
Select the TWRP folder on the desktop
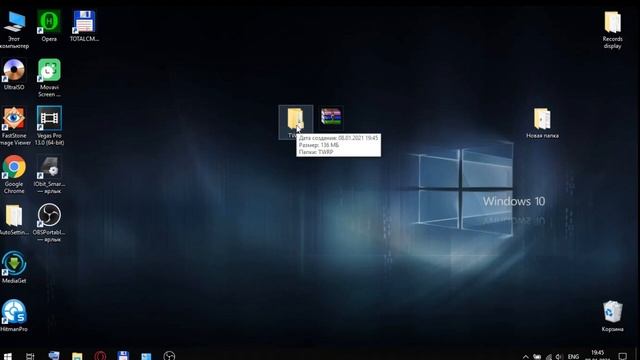[x=295, y=122]
